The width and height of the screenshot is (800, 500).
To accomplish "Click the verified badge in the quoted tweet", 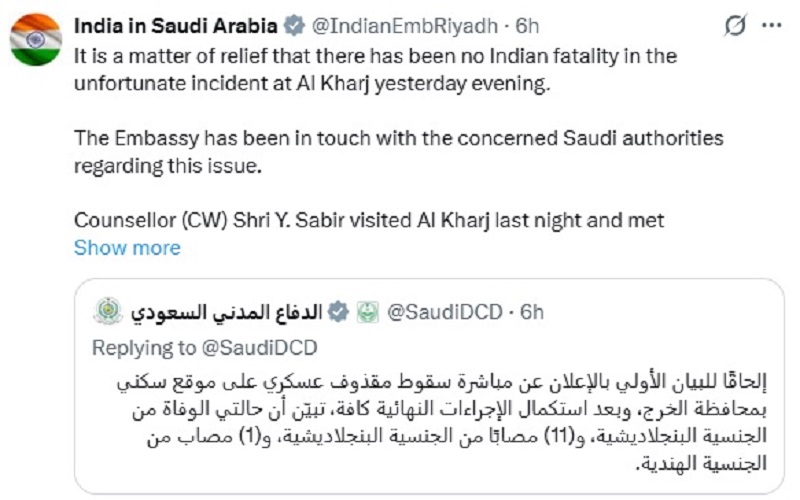I will (x=339, y=313).
